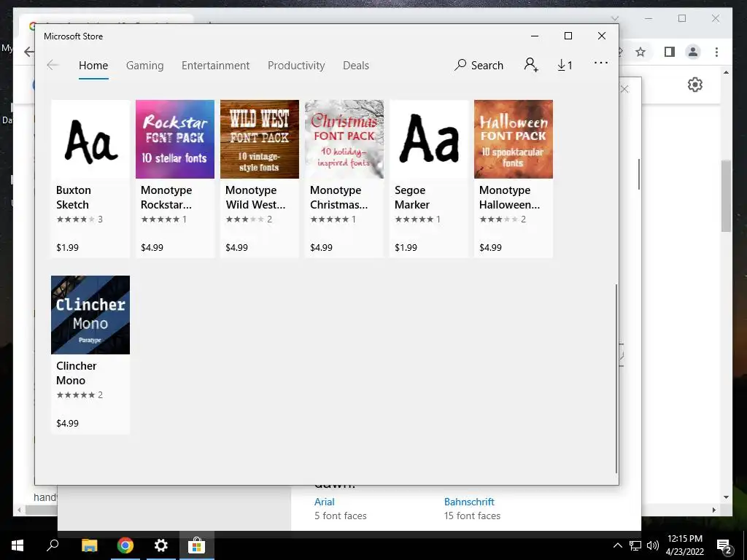Select the Deals tab
Image resolution: width=747 pixels, height=560 pixels.
point(356,65)
